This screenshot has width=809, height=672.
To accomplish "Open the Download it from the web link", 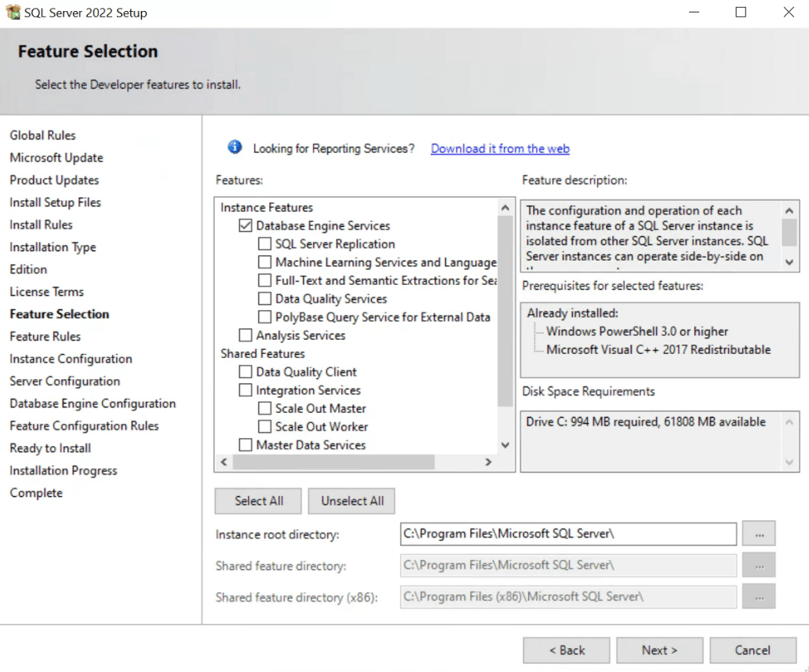I will (500, 148).
